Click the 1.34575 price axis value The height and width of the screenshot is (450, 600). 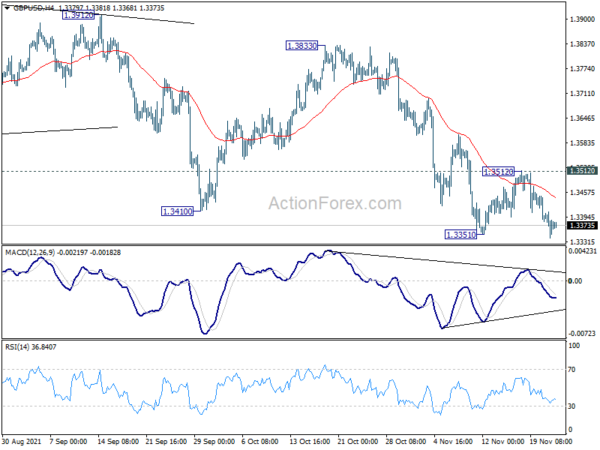click(582, 192)
